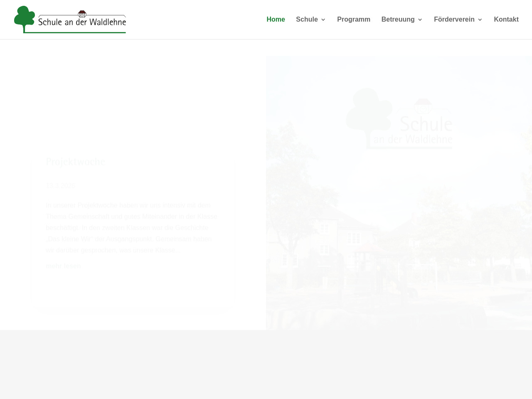Image resolution: width=532 pixels, height=399 pixels.
Task: Click the green tree icon in header logo
Action: (x=25, y=19)
